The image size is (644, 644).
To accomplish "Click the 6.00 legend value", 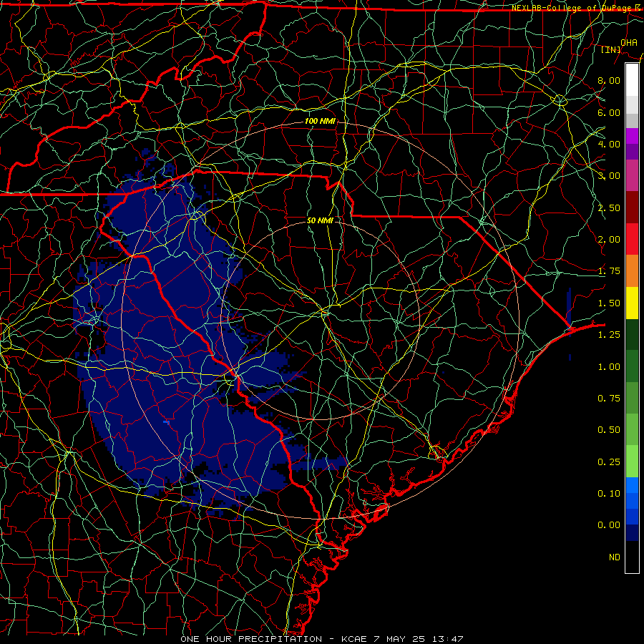I will [609, 112].
